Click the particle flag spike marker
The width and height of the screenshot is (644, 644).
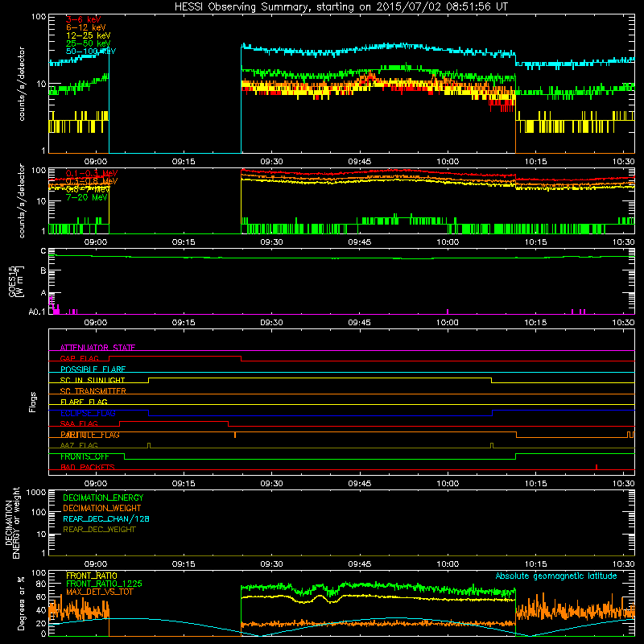[x=235, y=435]
